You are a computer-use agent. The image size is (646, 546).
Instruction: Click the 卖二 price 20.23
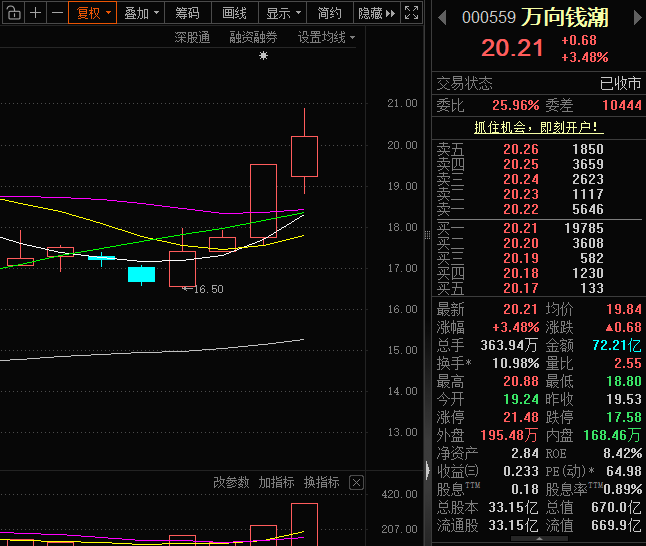click(521, 194)
